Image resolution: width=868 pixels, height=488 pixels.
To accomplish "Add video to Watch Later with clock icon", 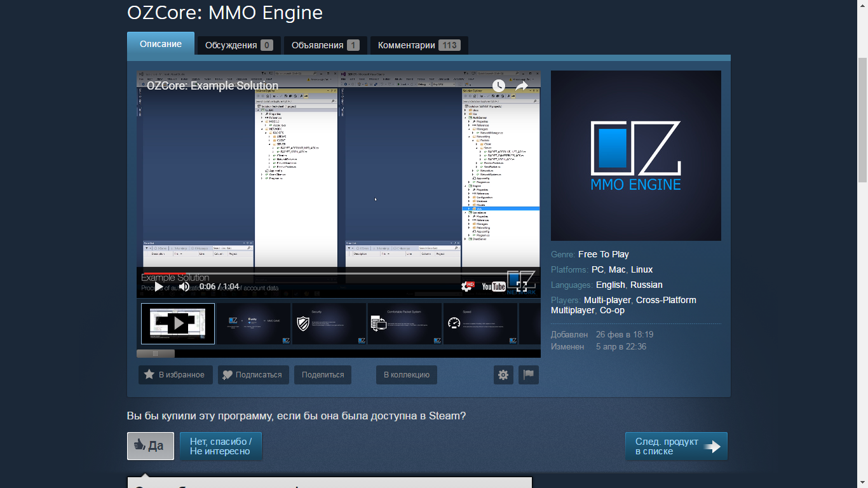I will coord(499,86).
